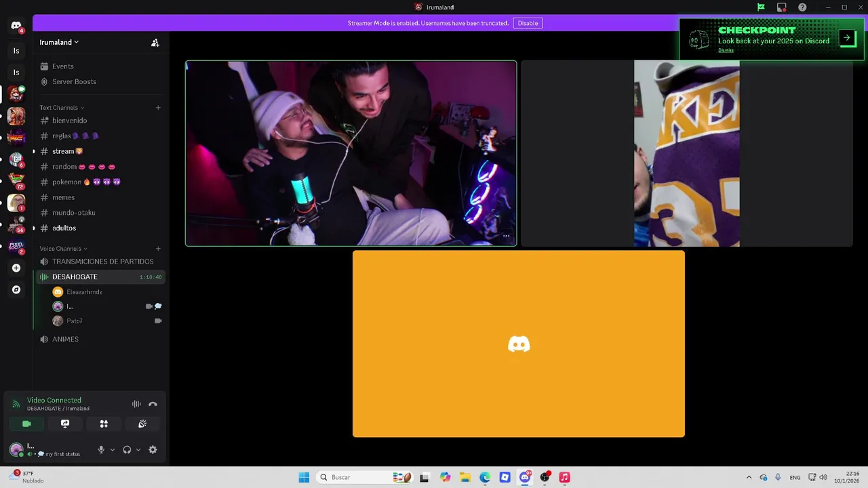Share your screen icon
Image resolution: width=868 pixels, height=488 pixels.
point(65,424)
